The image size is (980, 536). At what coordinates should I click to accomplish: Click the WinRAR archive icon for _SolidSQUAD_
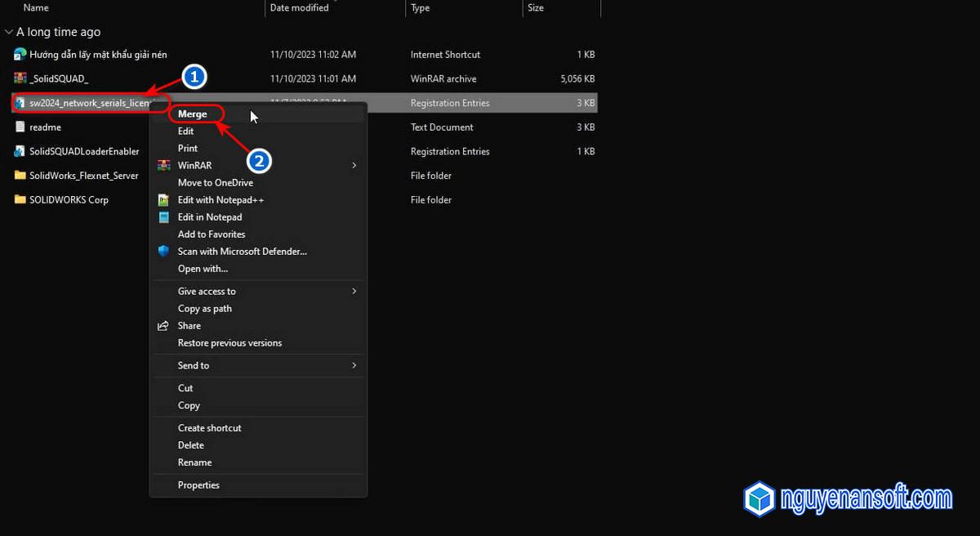pos(20,78)
